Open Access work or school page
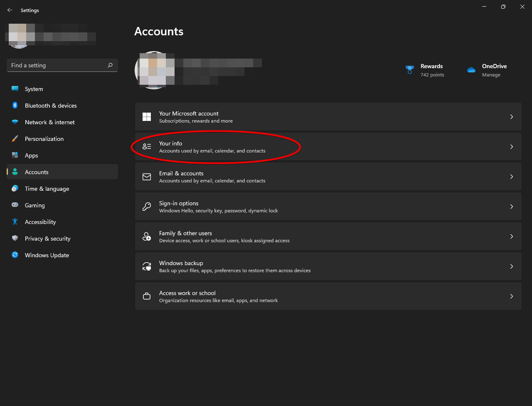Screen dimensions: 532x406 click(x=328, y=296)
